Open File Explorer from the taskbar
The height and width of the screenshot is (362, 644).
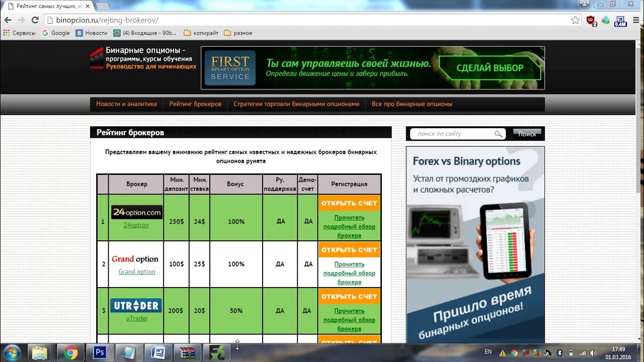pyautogui.click(x=39, y=353)
